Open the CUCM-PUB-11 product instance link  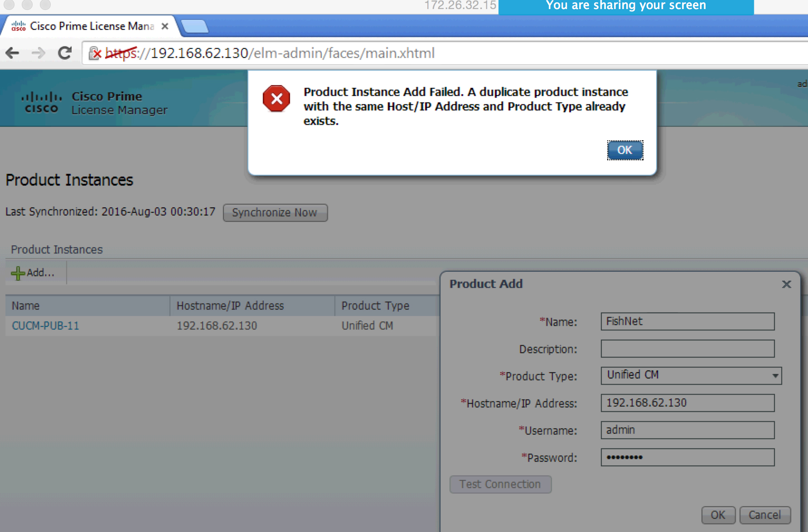click(45, 326)
